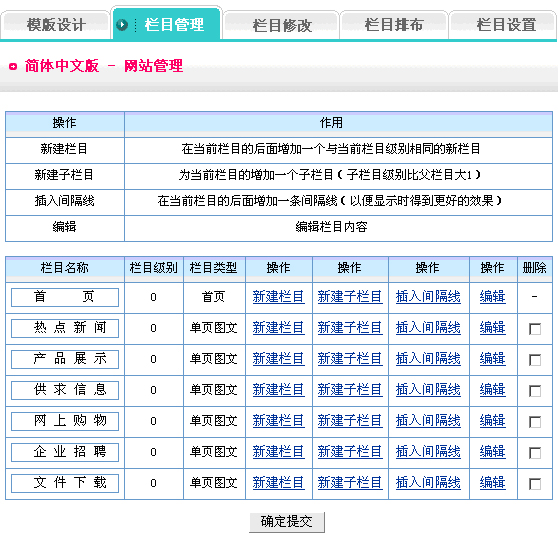
Task: Click 编辑 link in 企业招聘 row
Action: click(x=493, y=452)
